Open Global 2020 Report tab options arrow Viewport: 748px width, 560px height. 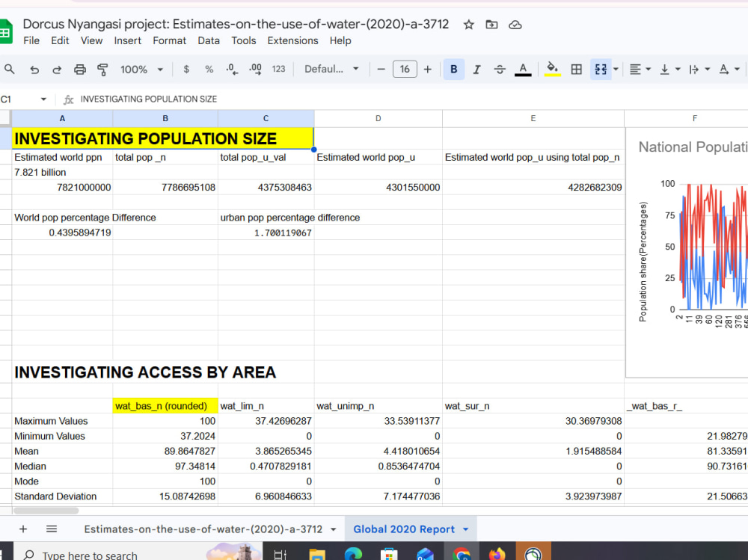465,529
